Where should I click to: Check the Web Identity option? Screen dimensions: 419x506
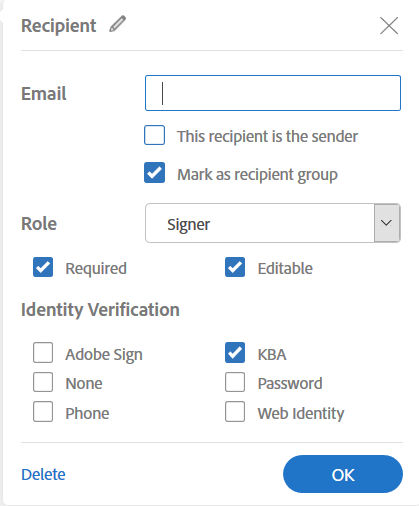pos(235,412)
